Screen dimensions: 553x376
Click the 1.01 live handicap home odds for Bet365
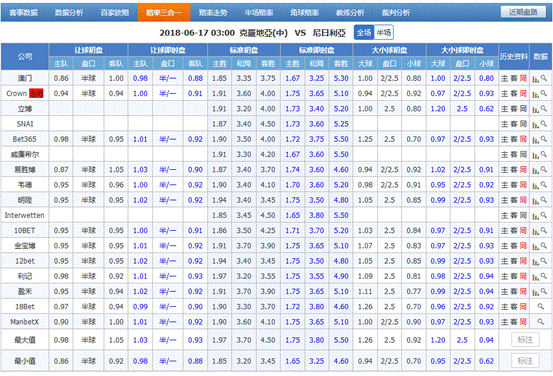click(x=140, y=139)
